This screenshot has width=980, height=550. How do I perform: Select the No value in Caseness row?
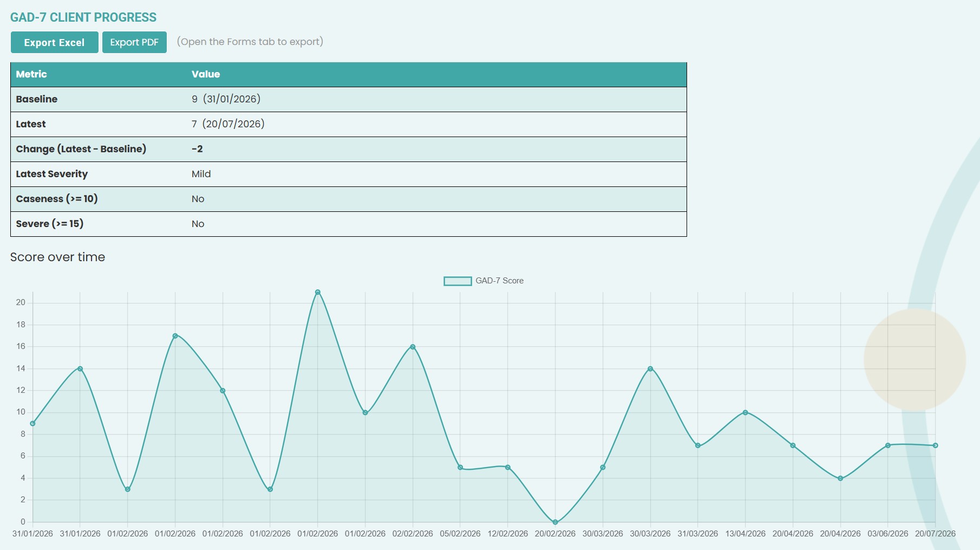pos(198,199)
